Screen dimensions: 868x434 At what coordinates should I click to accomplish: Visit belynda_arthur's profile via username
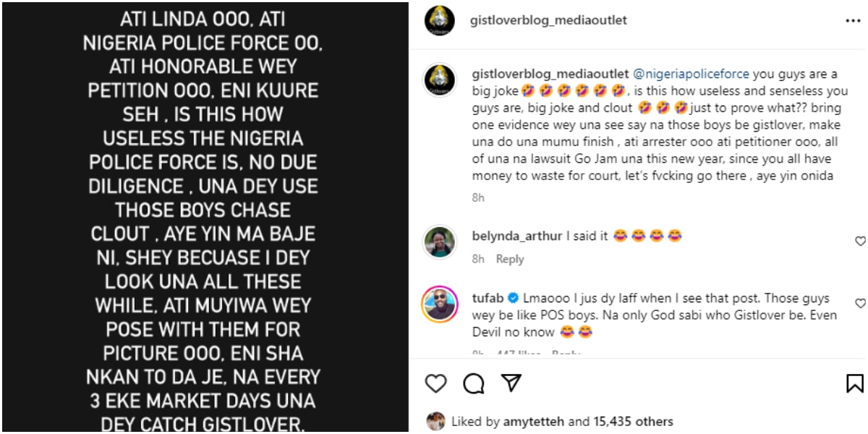(516, 236)
